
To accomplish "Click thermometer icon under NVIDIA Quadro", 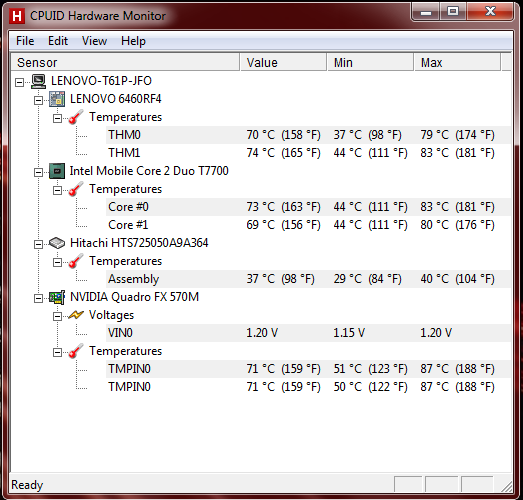I will coord(76,351).
